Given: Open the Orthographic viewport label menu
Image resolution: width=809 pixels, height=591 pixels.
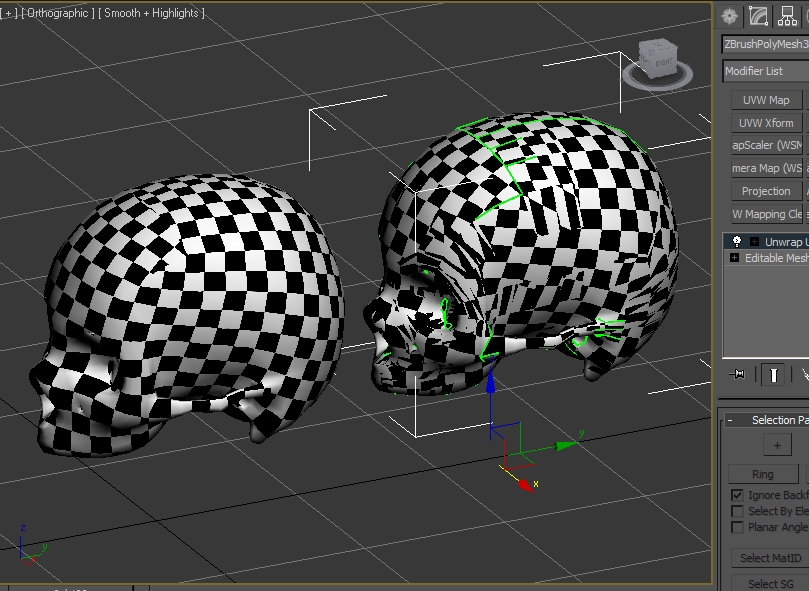Looking at the screenshot, I should [55, 14].
